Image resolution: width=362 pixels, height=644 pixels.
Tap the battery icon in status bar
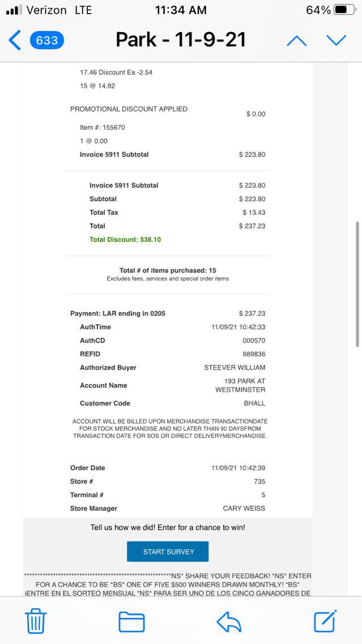[x=345, y=10]
